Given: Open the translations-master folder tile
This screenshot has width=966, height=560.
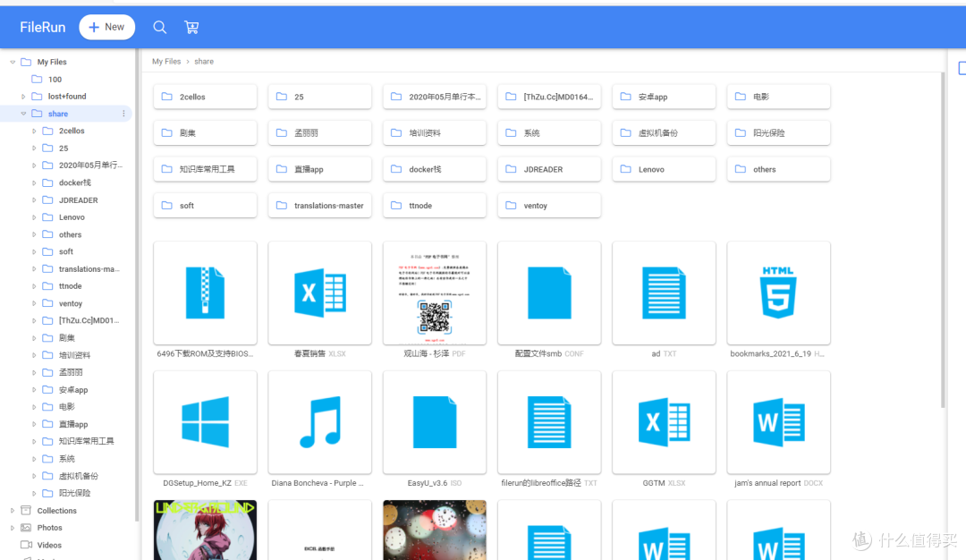Looking at the screenshot, I should [319, 206].
